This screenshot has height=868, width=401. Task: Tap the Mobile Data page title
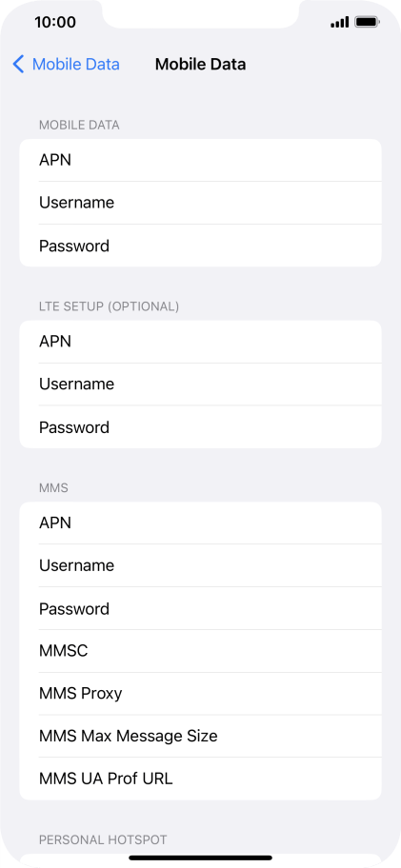[x=200, y=64]
